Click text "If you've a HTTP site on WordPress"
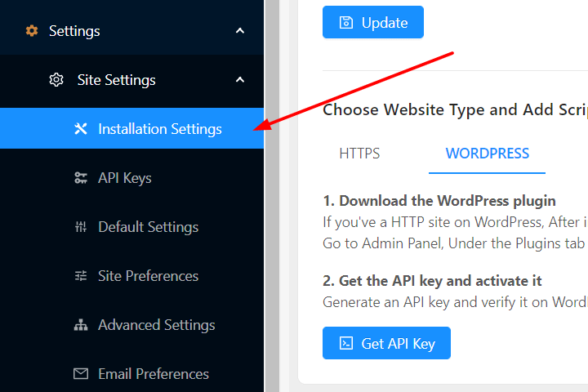 click(x=433, y=222)
